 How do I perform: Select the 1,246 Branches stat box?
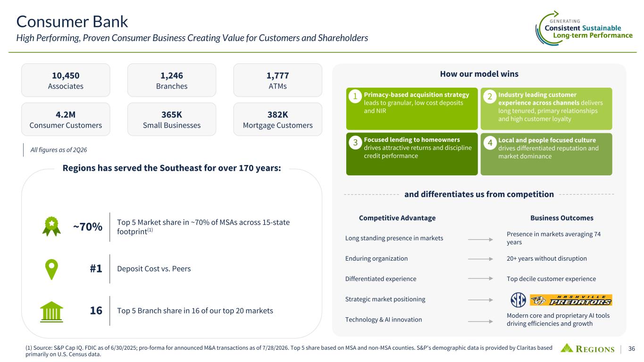tap(172, 80)
